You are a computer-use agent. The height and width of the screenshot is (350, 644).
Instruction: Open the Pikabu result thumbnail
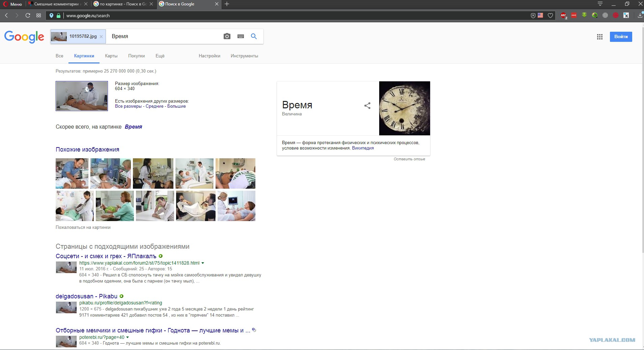click(66, 307)
